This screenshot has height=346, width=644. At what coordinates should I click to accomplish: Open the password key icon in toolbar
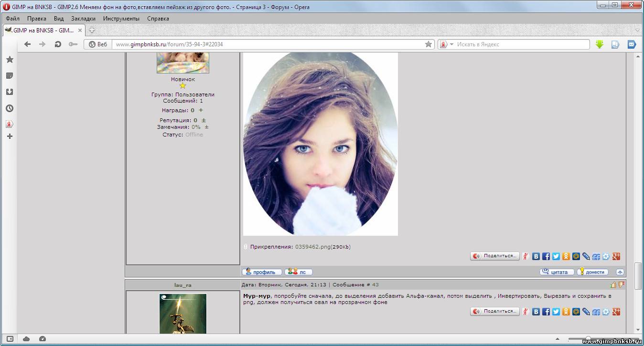pos(73,44)
